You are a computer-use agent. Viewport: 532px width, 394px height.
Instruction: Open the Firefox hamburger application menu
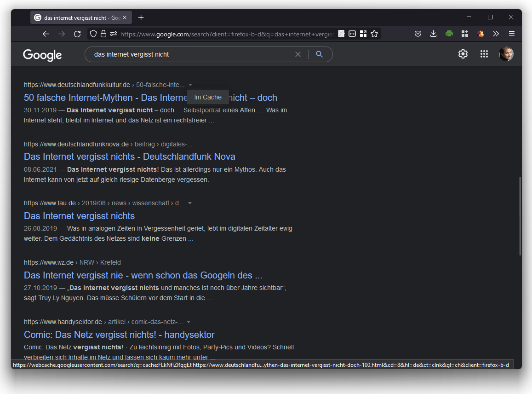pos(511,34)
